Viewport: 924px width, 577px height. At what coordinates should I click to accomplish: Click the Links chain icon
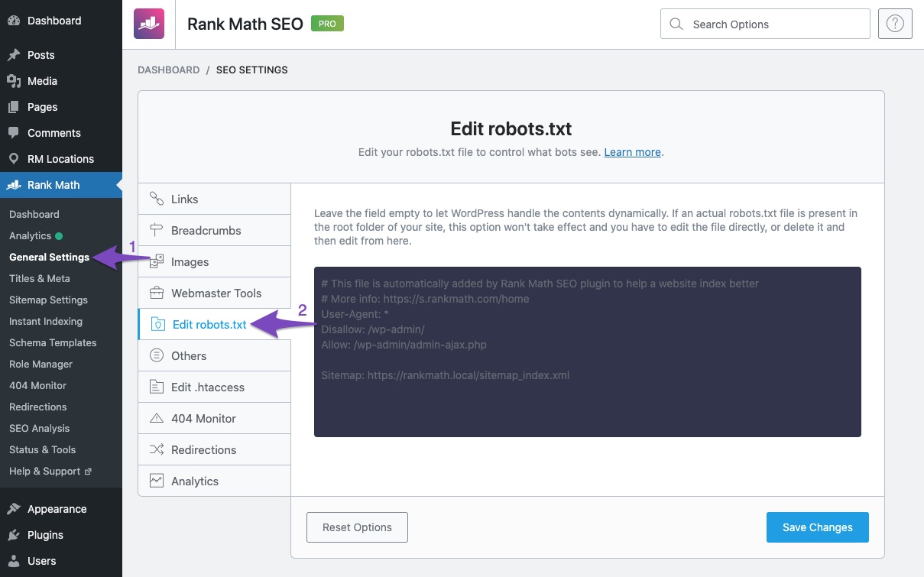pos(157,199)
